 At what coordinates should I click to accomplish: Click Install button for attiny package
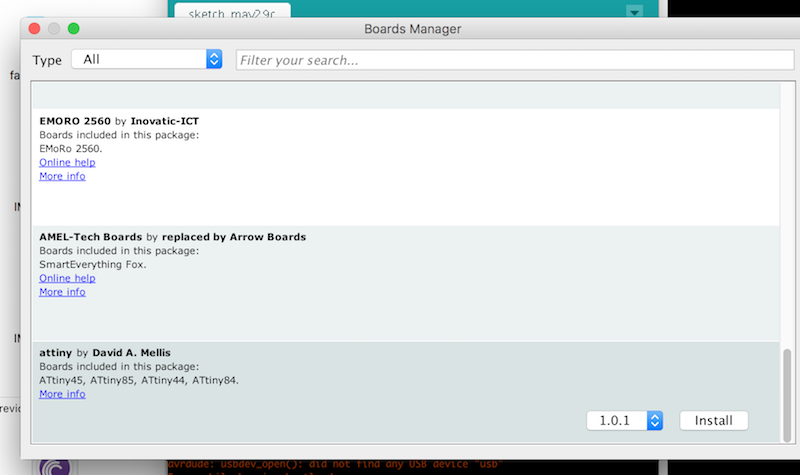[x=714, y=420]
